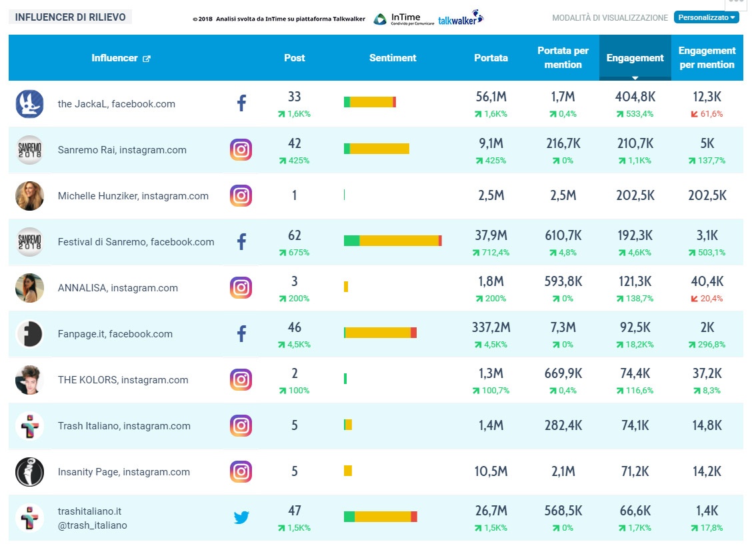
Task: Sort by Engagement per mention column
Action: click(x=707, y=57)
